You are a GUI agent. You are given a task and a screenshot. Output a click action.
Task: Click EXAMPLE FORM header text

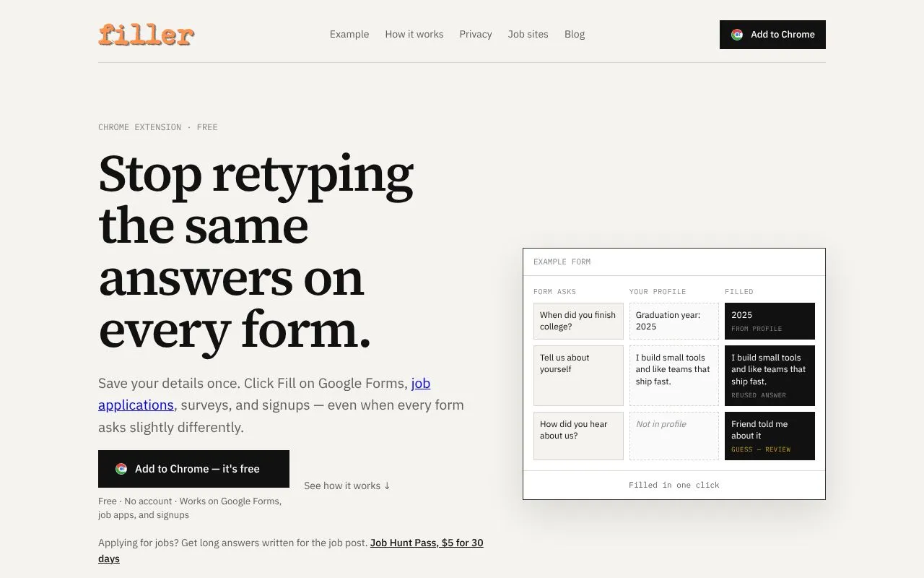pos(562,262)
